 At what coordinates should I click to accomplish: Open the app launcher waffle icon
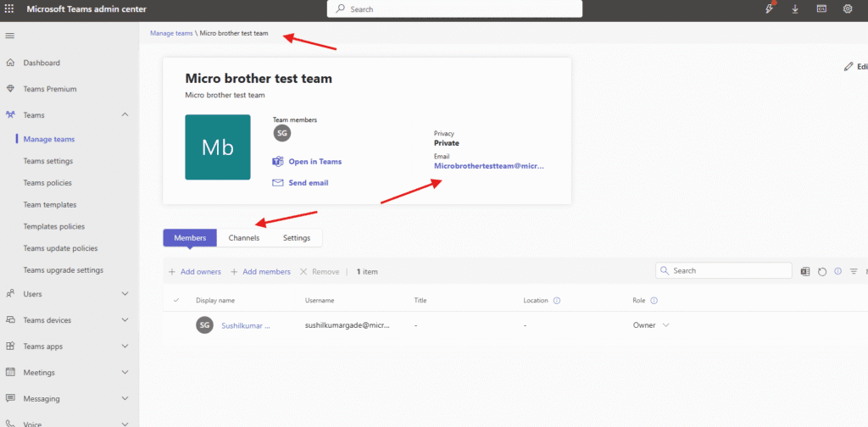[9, 8]
